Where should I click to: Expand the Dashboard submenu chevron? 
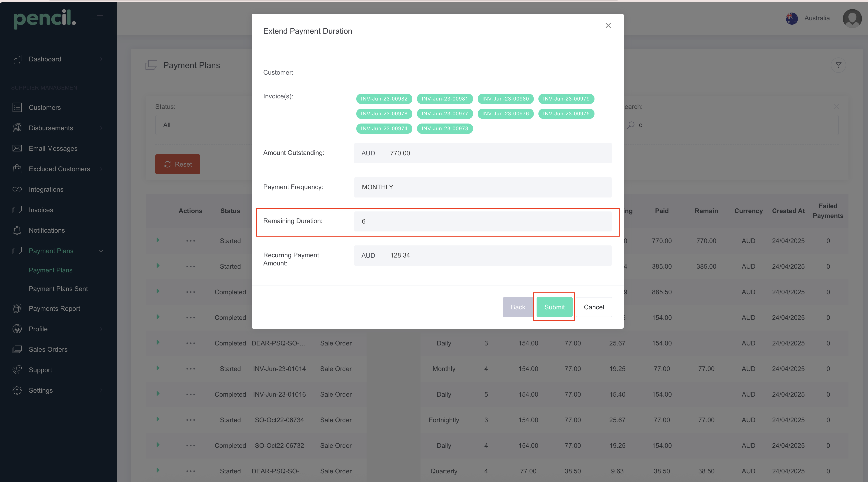(x=101, y=59)
